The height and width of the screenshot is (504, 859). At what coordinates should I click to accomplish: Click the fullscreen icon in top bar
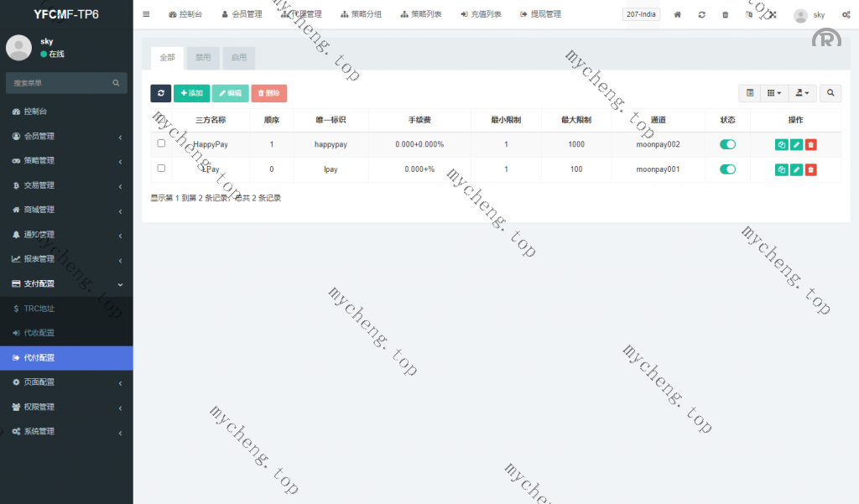pos(773,15)
